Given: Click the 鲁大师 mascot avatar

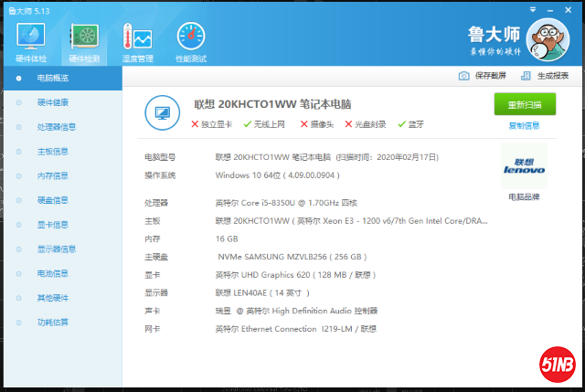Looking at the screenshot, I should point(551,41).
